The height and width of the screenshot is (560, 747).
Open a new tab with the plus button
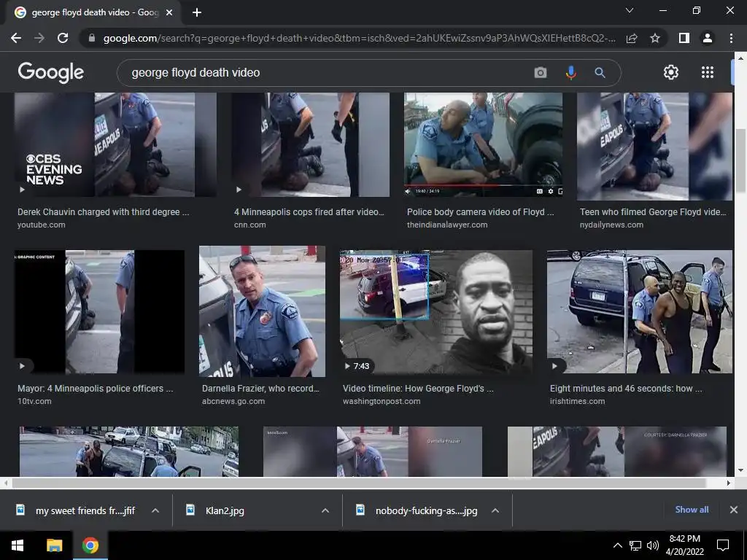point(197,12)
